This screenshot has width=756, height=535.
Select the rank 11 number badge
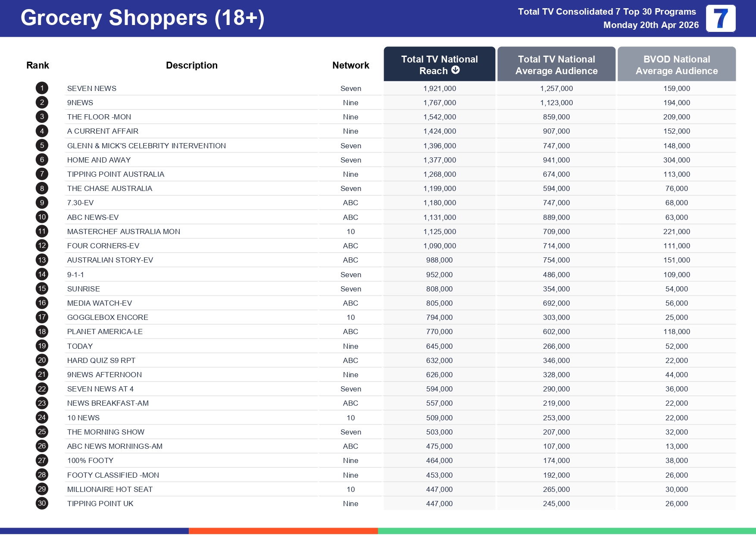pyautogui.click(x=42, y=232)
